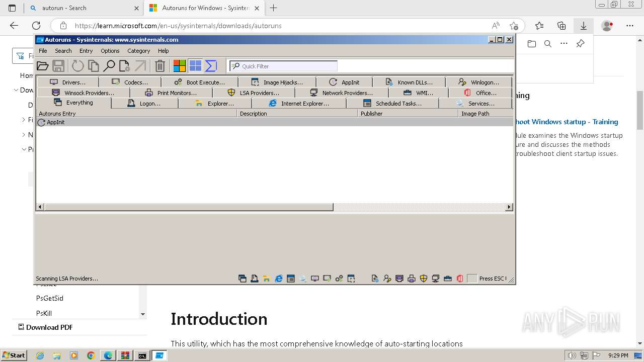The width and height of the screenshot is (644, 362).
Task: Click the Internet Explorer icon in Autoruns status bar
Action: tap(278, 279)
